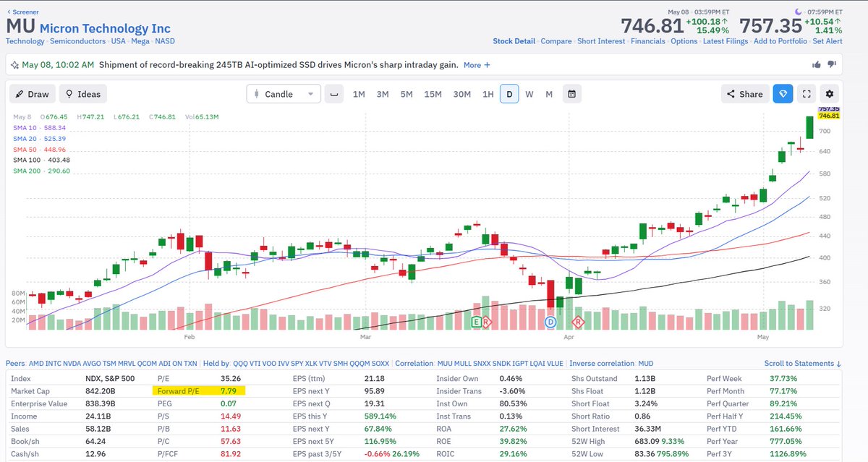The width and height of the screenshot is (868, 462).
Task: Click the chart scale toggle icon
Action: pos(333,94)
